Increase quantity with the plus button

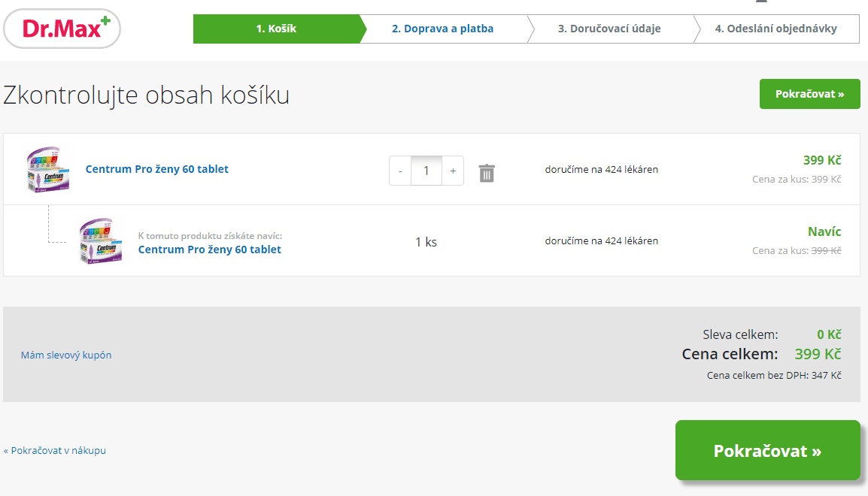pos(452,171)
